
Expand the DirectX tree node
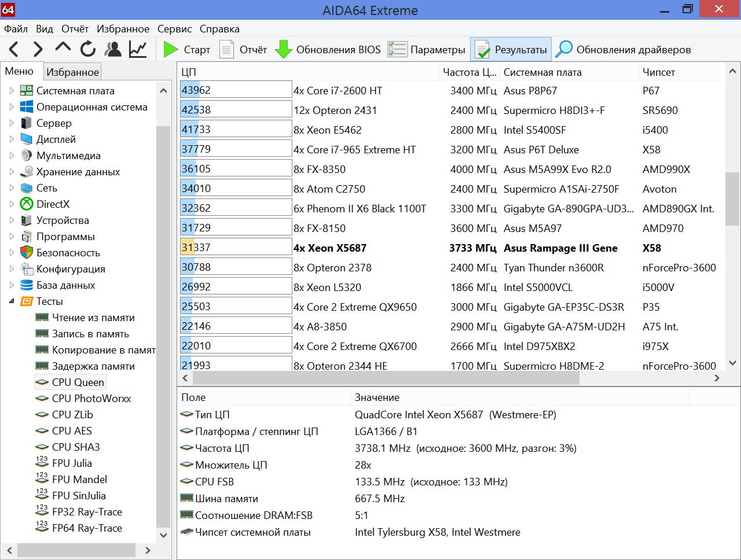click(12, 204)
